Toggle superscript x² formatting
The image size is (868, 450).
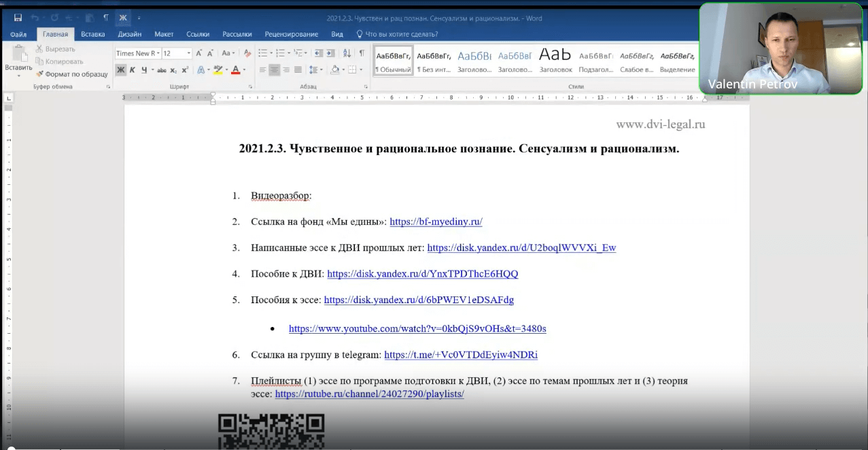(184, 69)
